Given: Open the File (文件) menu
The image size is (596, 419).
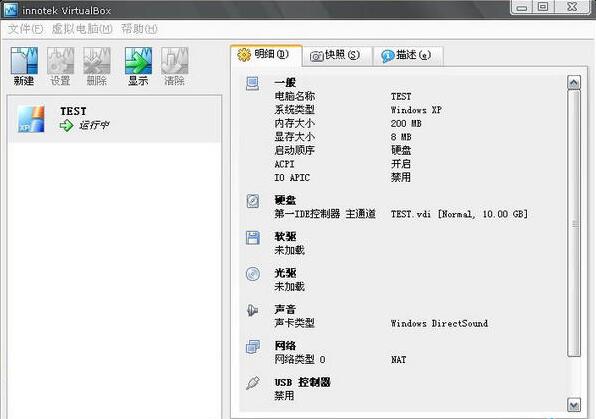Looking at the screenshot, I should coord(25,29).
